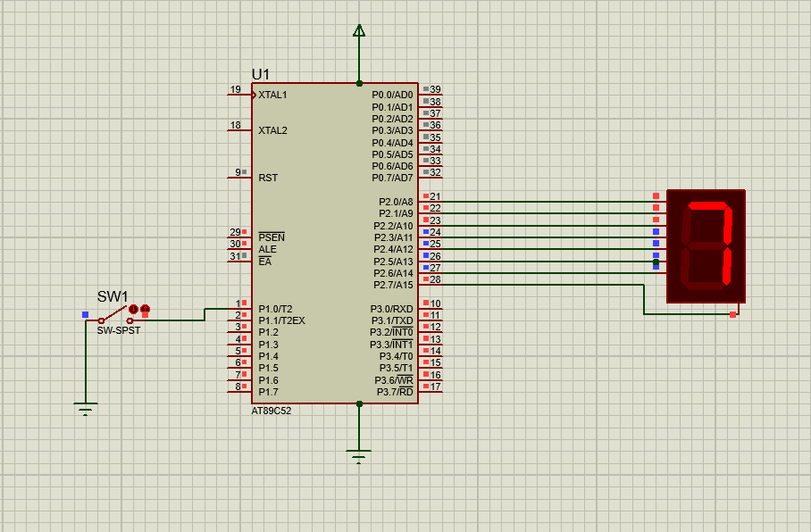Viewport: 811px width, 532px height.
Task: Click the P0.0/AD0 pin 39
Action: tap(431, 95)
